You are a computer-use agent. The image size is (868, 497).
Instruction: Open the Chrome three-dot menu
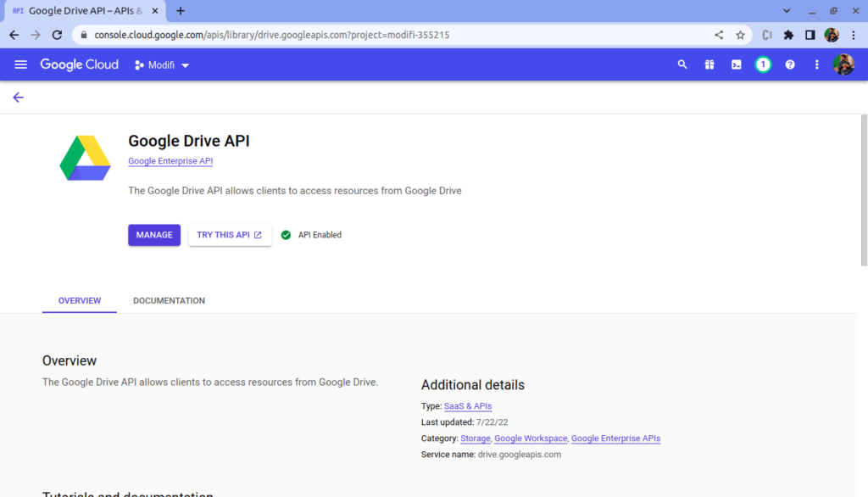tap(854, 35)
